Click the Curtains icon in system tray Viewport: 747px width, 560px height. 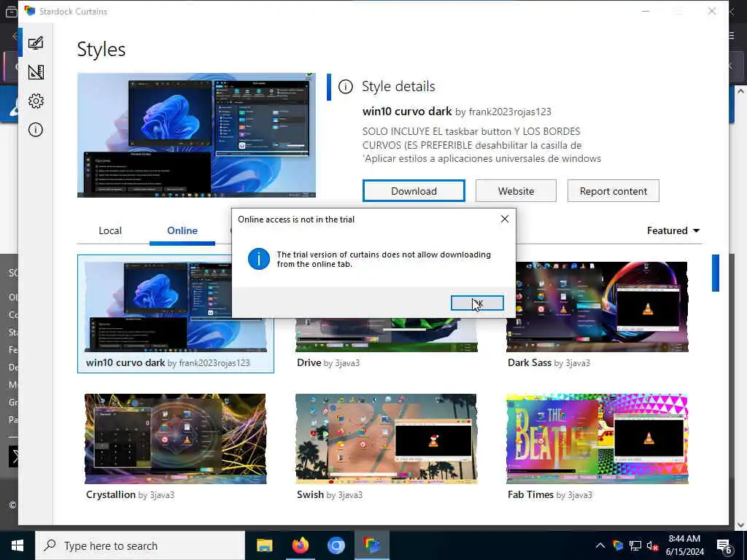[x=618, y=545]
